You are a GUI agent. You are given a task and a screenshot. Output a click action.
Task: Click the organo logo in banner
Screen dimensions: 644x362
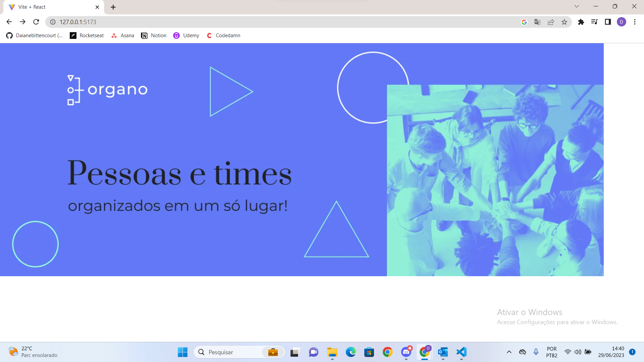point(107,90)
